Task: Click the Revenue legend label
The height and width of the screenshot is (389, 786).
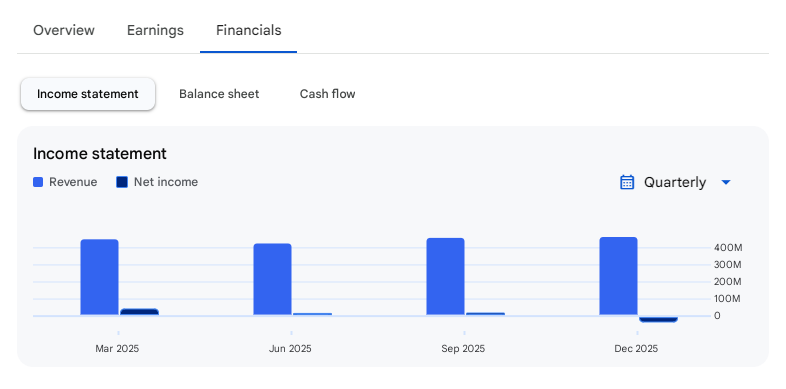Action: click(x=73, y=182)
